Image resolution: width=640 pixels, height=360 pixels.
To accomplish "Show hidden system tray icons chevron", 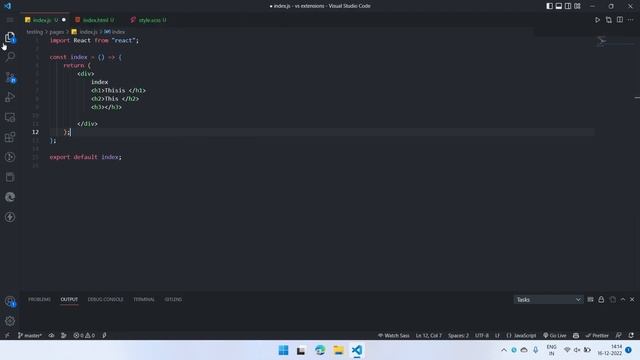I will (x=504, y=350).
